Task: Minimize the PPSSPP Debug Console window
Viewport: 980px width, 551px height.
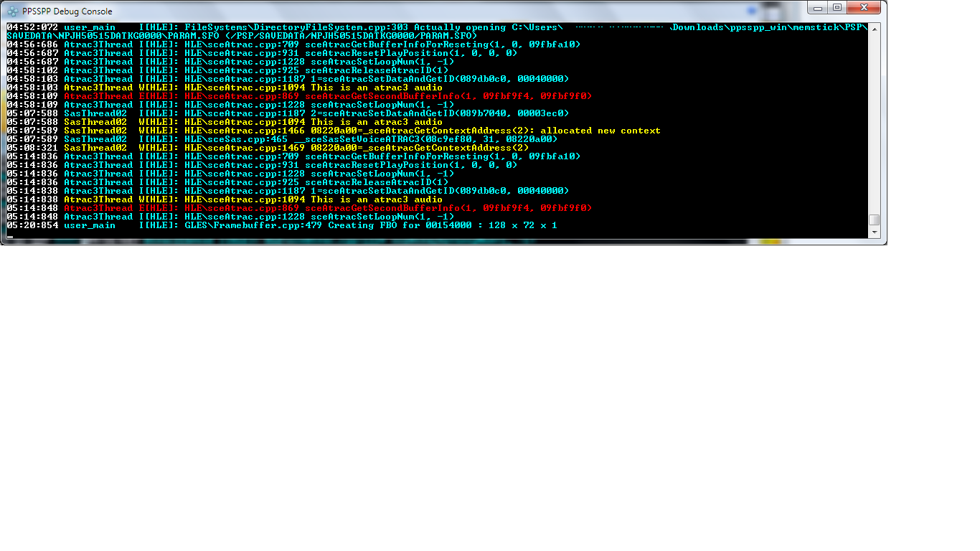Action: point(819,7)
